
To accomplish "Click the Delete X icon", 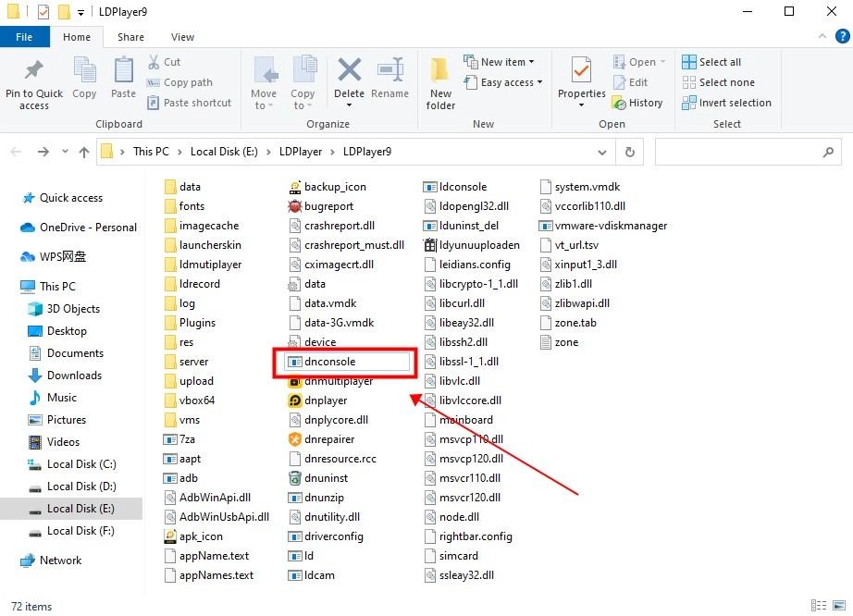I will pos(350,69).
